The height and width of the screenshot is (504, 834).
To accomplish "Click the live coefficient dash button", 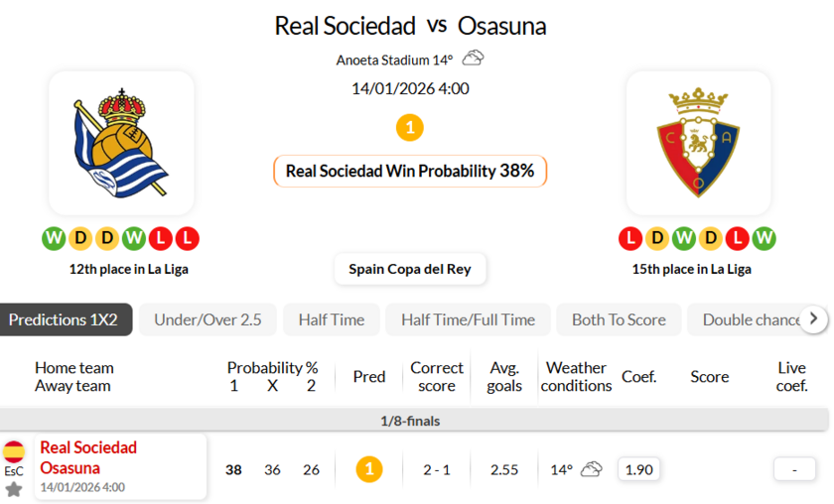I will [x=794, y=469].
